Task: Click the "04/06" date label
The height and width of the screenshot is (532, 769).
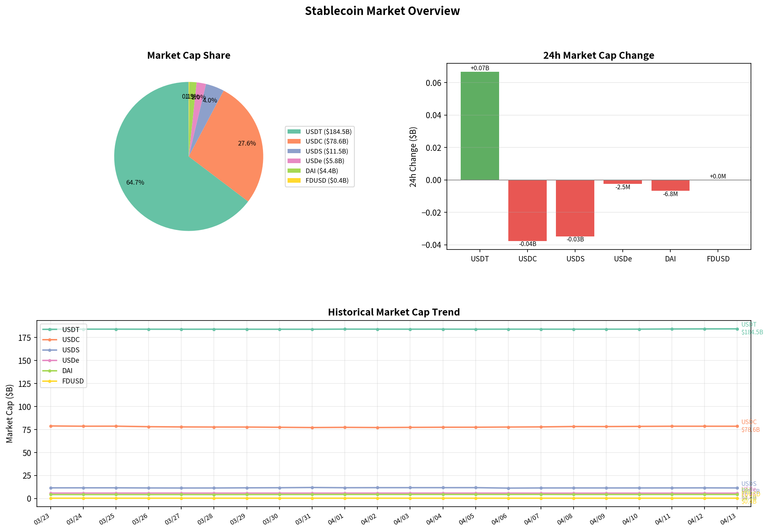Action: pyautogui.click(x=499, y=519)
